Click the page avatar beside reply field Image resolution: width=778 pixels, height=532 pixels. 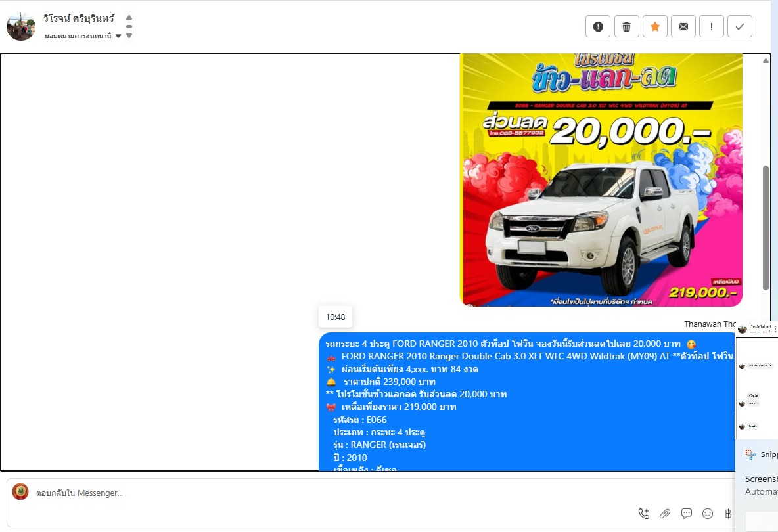pyautogui.click(x=20, y=492)
